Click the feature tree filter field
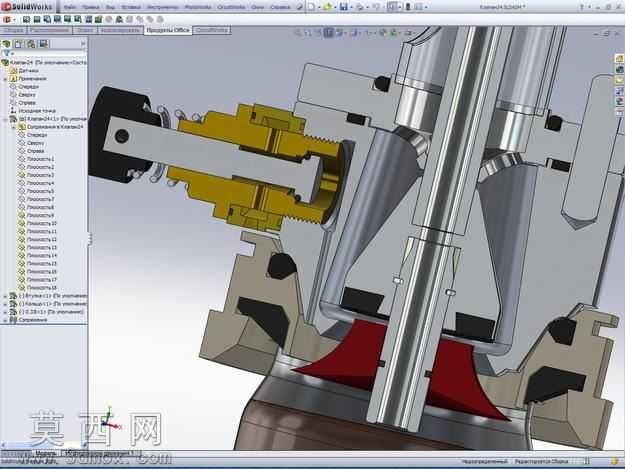The image size is (625, 469). pos(45,53)
